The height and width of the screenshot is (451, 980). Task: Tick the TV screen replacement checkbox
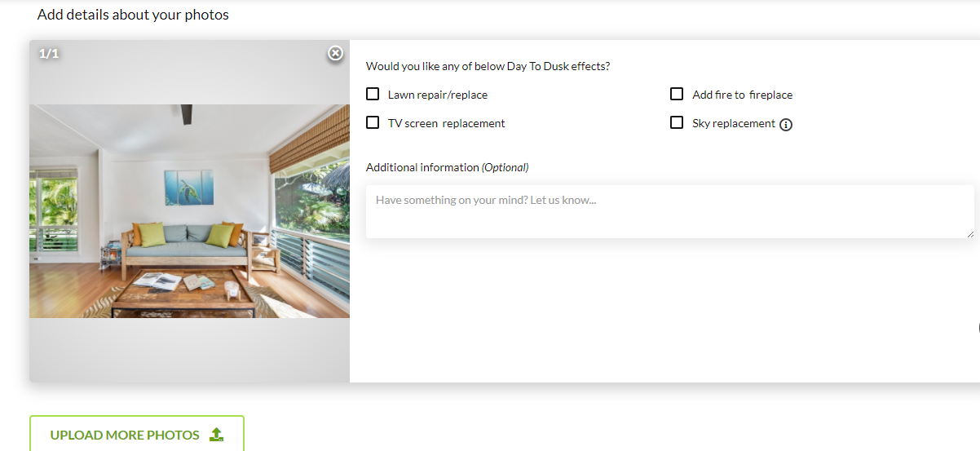373,122
